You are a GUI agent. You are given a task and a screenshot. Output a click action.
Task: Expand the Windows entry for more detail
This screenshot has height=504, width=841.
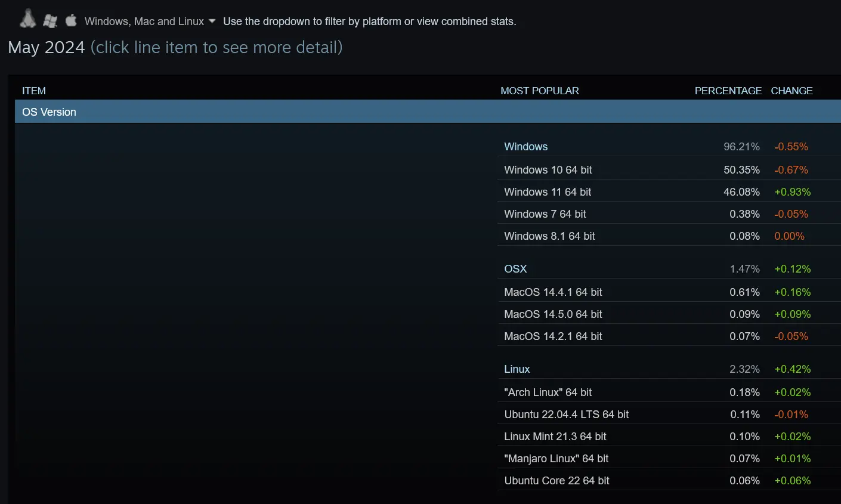point(525,146)
